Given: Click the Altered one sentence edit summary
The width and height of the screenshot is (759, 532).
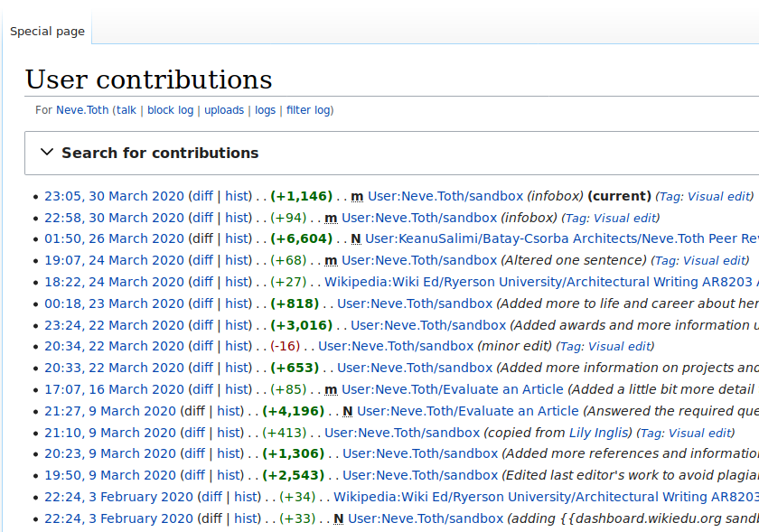Looking at the screenshot, I should point(574,260).
